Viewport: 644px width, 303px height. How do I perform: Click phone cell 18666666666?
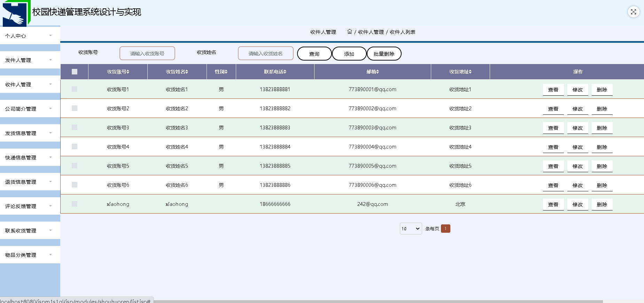tap(275, 204)
